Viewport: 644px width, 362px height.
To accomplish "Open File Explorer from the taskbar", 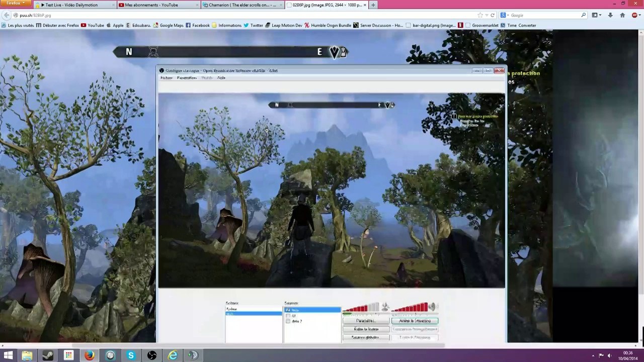I will [x=27, y=355].
